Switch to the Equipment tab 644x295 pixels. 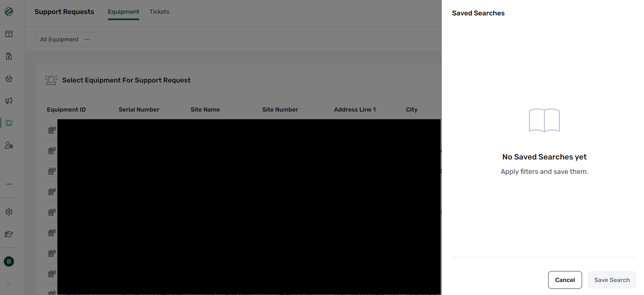pyautogui.click(x=124, y=12)
